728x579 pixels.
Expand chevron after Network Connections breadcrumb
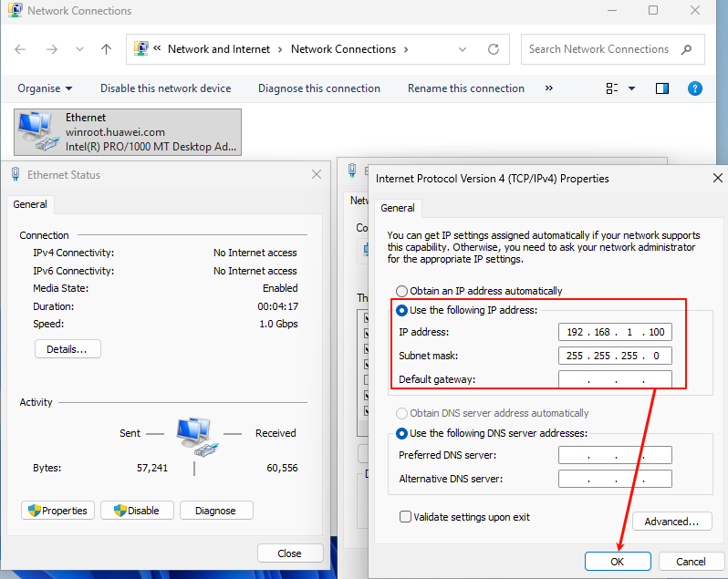(406, 49)
